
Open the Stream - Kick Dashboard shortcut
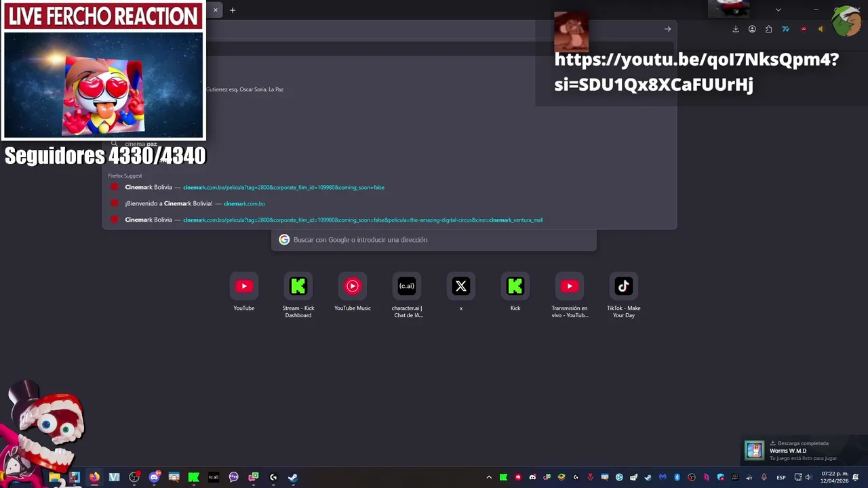click(x=298, y=296)
